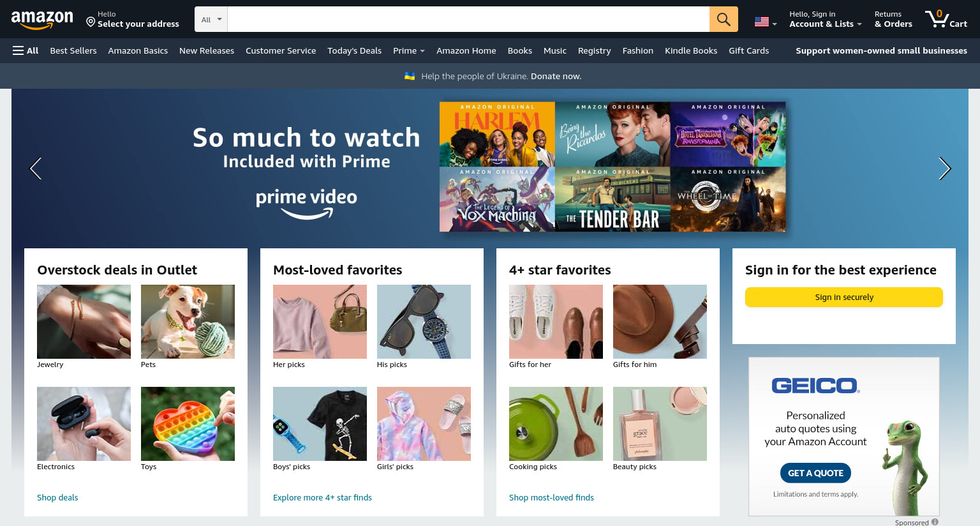Expand the Account & Lists dropdown
The image size is (980, 526).
(x=825, y=19)
